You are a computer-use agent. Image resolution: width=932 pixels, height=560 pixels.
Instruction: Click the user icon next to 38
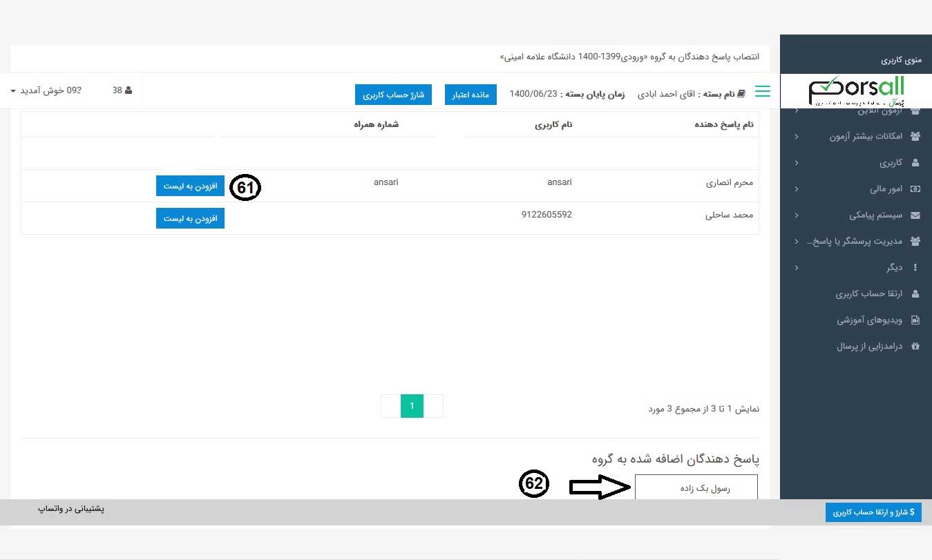129,90
